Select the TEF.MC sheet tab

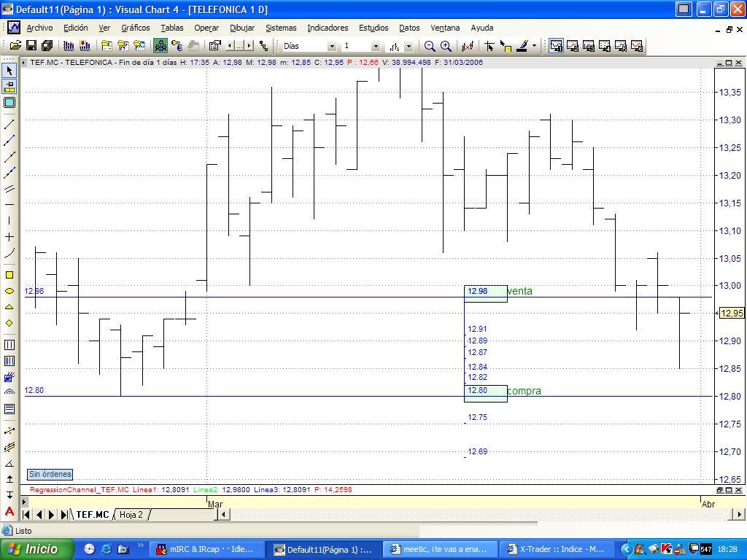pos(93,514)
